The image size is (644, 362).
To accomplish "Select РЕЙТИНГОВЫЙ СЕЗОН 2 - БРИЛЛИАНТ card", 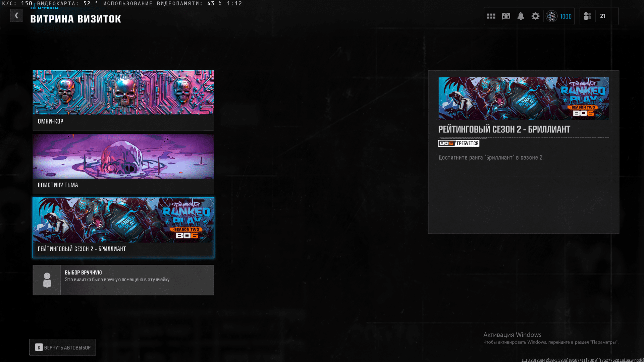I will pos(123,220).
